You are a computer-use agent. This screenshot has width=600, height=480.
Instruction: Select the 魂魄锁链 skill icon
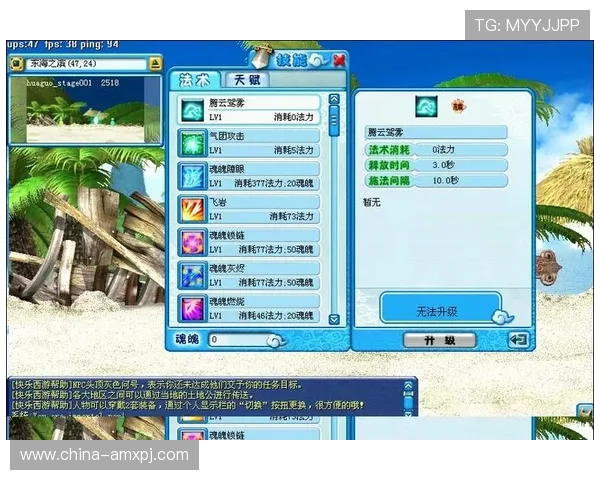click(192, 243)
